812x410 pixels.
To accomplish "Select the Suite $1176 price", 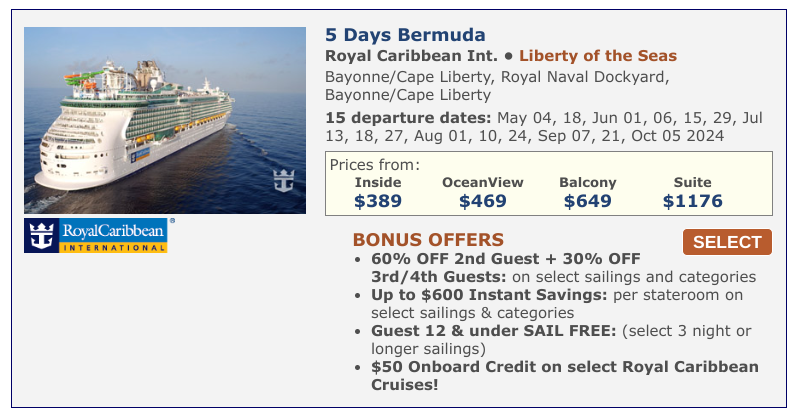I will (x=692, y=192).
